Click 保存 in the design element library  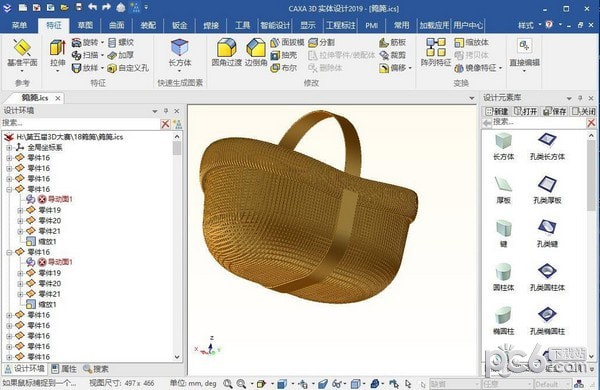[554, 111]
